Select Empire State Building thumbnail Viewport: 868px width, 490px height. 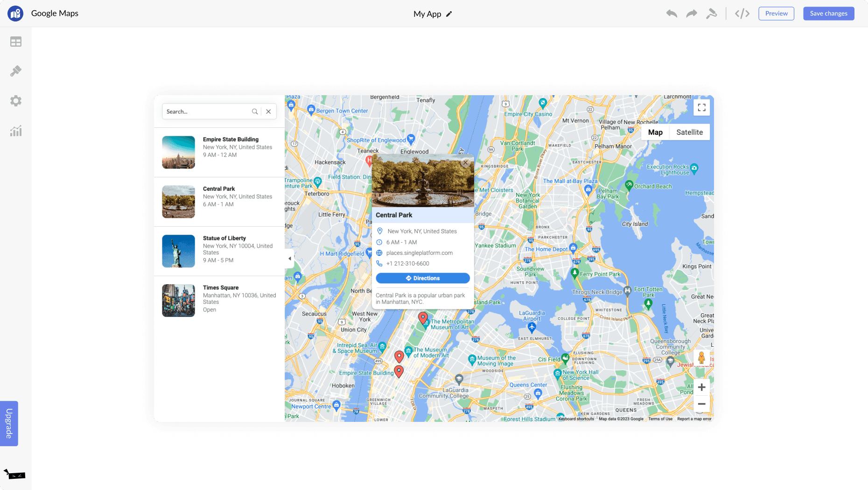[178, 152]
